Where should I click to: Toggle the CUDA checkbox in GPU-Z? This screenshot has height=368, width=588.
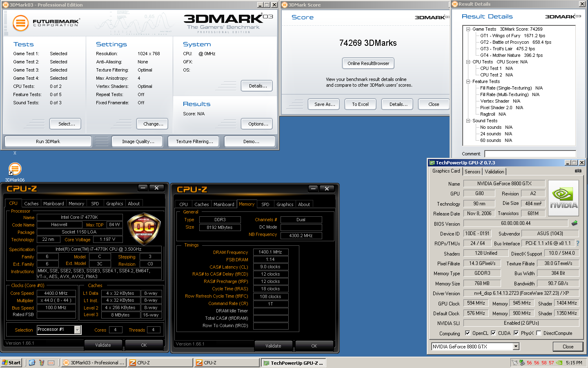click(x=493, y=333)
